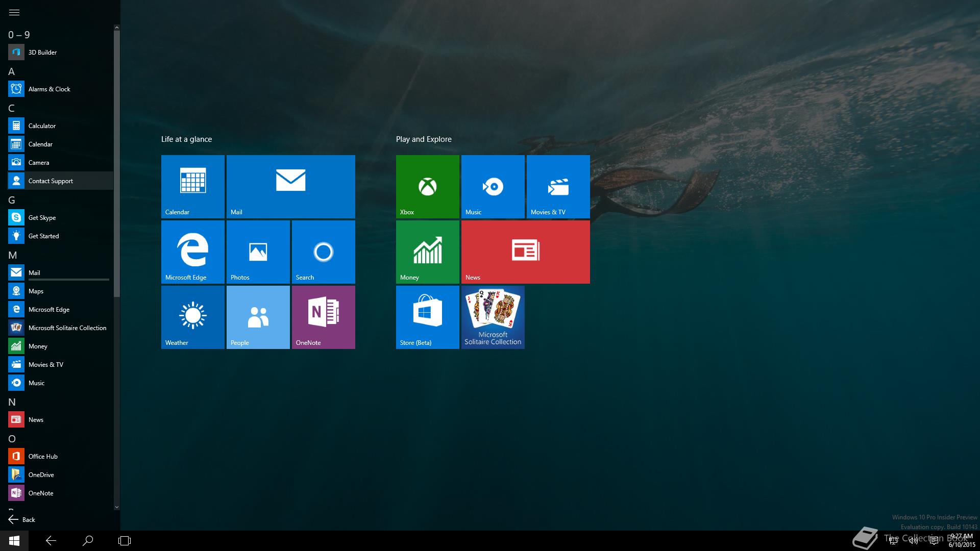Open the Search (Cortana) tile
Screen dimensions: 980x551
pos(324,252)
